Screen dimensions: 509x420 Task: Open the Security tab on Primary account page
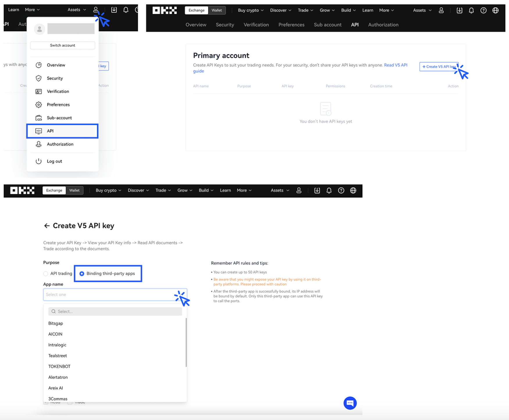(x=225, y=25)
